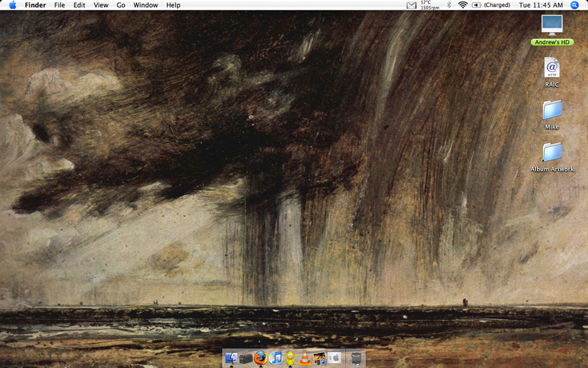Screen dimensions: 588x368
Task: Open the yellow duck app in Dock
Action: pos(290,358)
